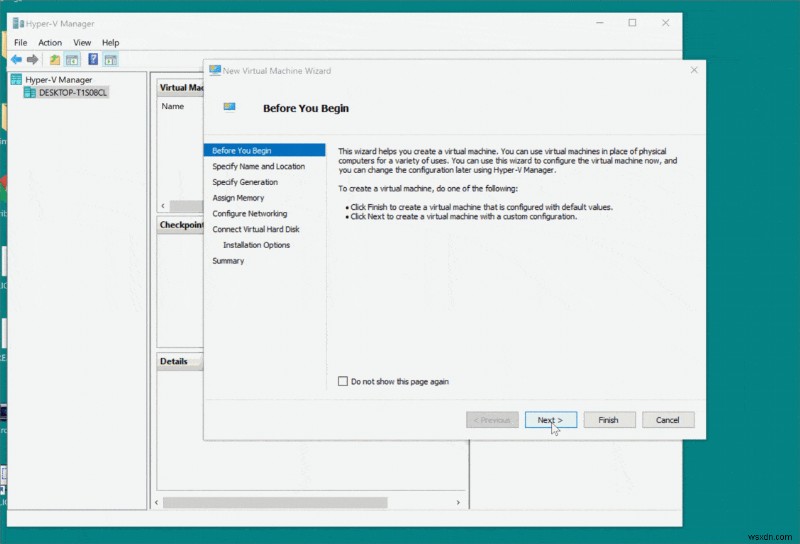Go to Connect Virtual Hard Disk step

256,230
